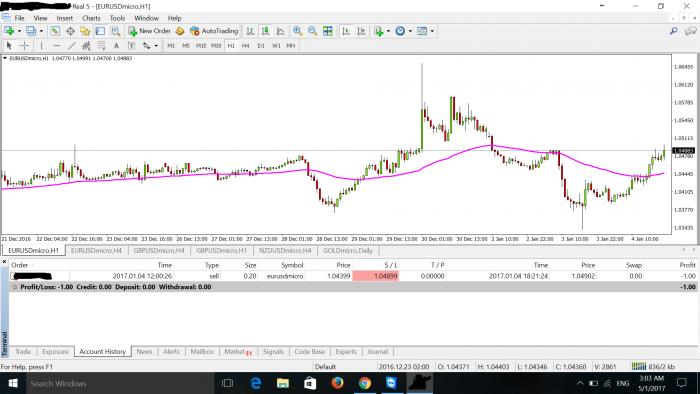700x394 pixels.
Task: Open a new chart window icon
Action: pyautogui.click(x=9, y=31)
